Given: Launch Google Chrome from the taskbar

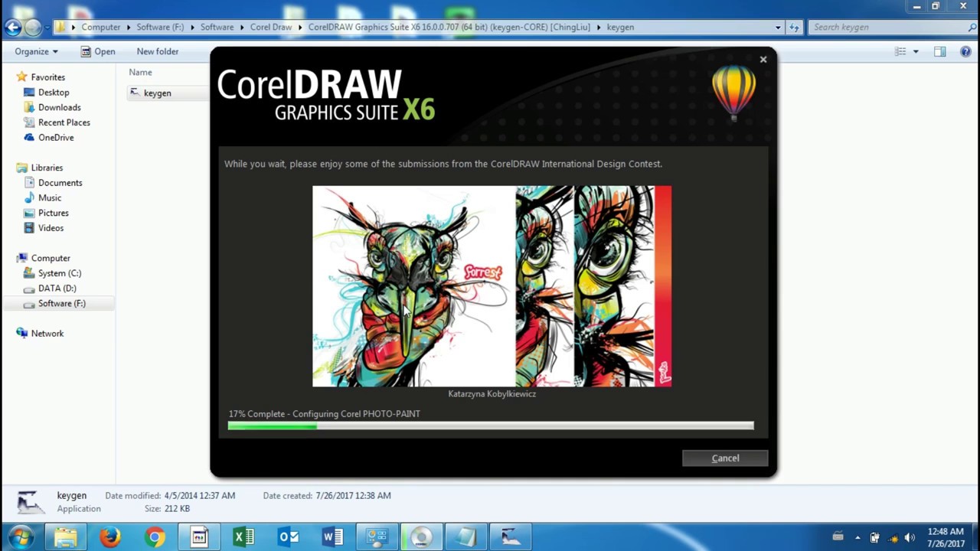Looking at the screenshot, I should tap(155, 537).
